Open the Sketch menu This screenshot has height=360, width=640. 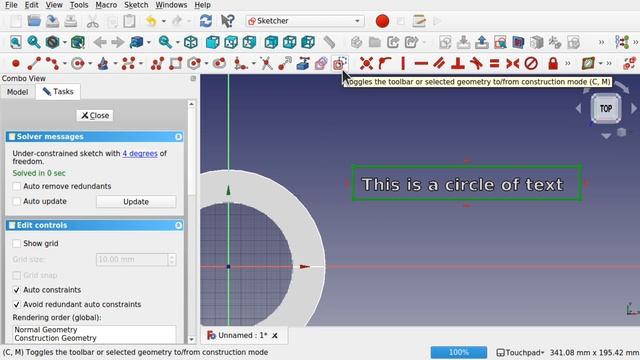pyautogui.click(x=136, y=5)
